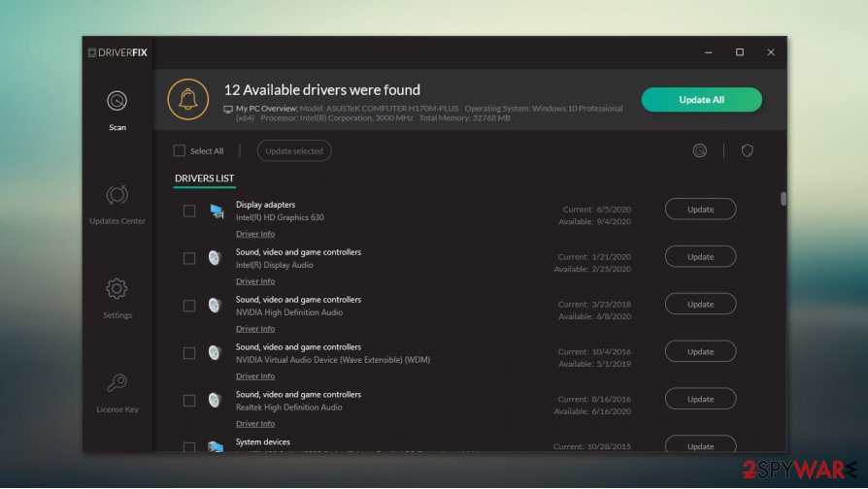The image size is (868, 489).
Task: Update the NVIDIA High Definition Audio driver
Action: [700, 305]
